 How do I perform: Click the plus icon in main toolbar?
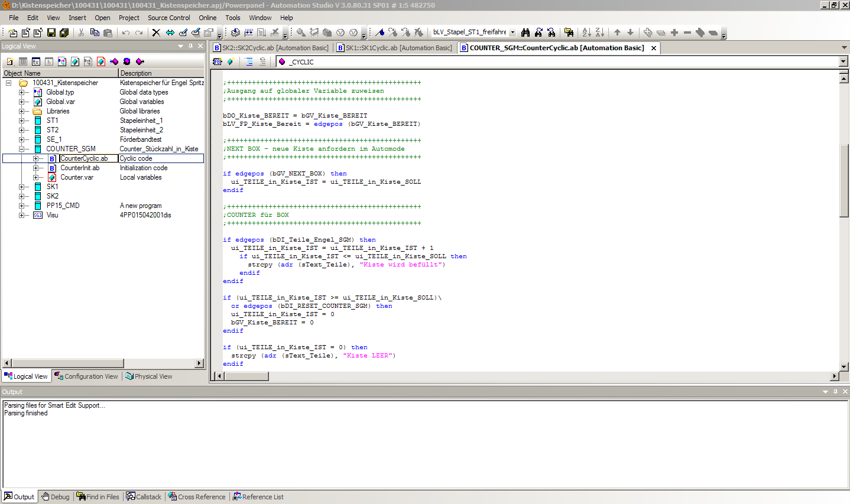[674, 32]
